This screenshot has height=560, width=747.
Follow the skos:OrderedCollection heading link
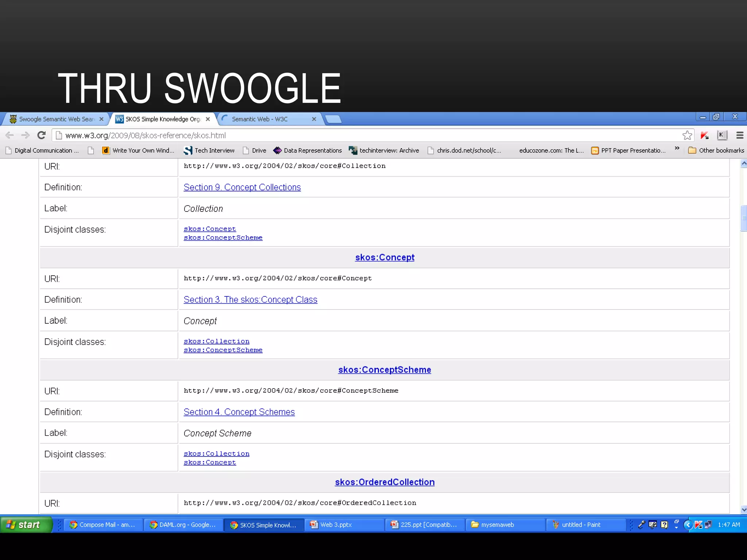tap(384, 482)
